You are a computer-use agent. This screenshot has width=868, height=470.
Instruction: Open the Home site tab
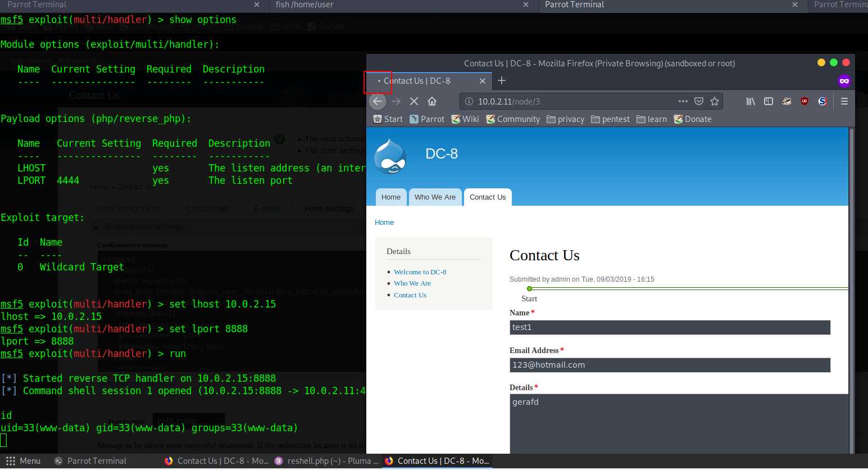[x=391, y=197]
